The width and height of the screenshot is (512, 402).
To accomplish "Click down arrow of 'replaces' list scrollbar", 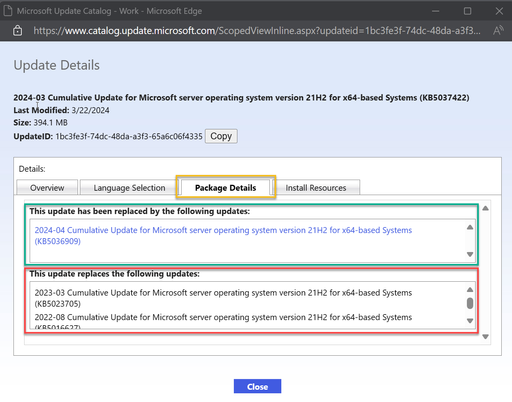I will click(470, 321).
